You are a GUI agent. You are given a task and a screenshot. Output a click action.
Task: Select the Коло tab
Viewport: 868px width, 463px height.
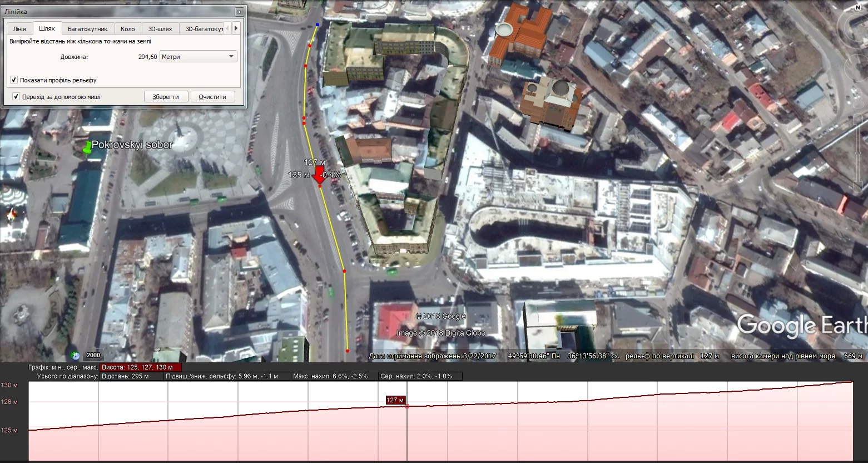[x=128, y=28]
